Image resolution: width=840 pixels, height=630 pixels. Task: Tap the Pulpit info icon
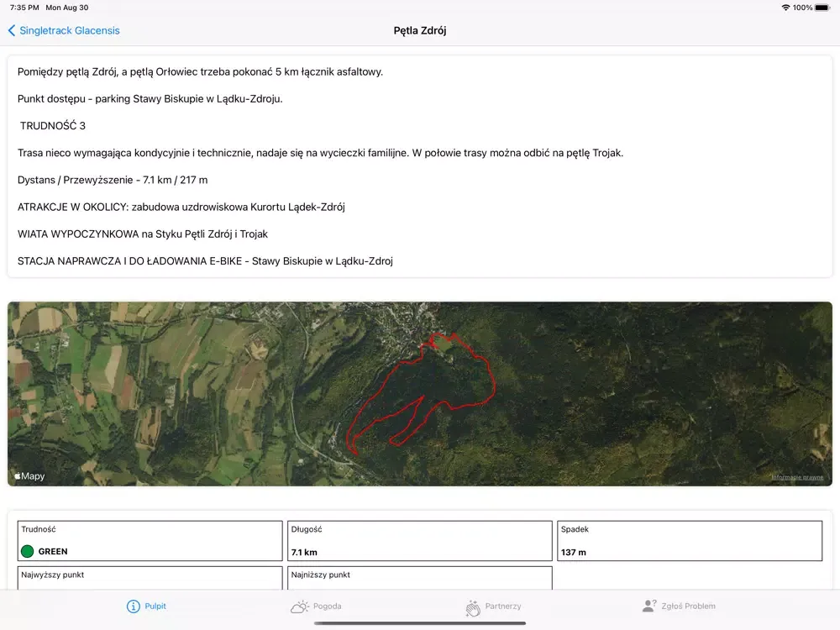coord(133,606)
